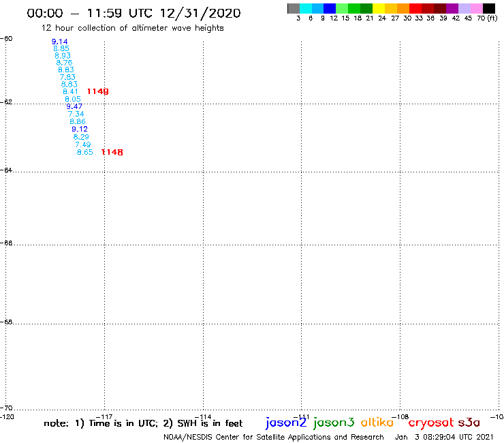Image resolution: width=504 pixels, height=443 pixels.
Task: Click the -70 latitude axis label
Action: pyautogui.click(x=6, y=408)
